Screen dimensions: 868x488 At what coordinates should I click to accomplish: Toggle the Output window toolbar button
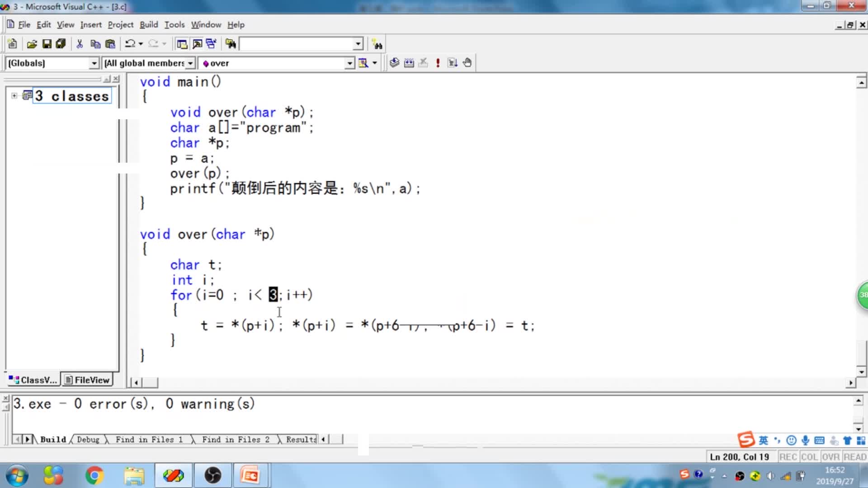(197, 44)
